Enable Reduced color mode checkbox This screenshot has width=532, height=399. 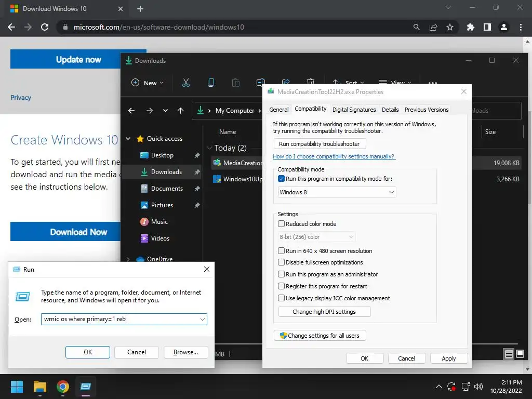(281, 223)
